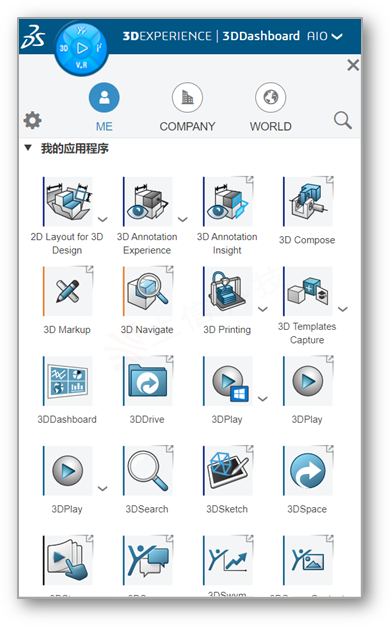The width and height of the screenshot is (391, 627).
Task: Close the compass panel with X
Action: [353, 65]
